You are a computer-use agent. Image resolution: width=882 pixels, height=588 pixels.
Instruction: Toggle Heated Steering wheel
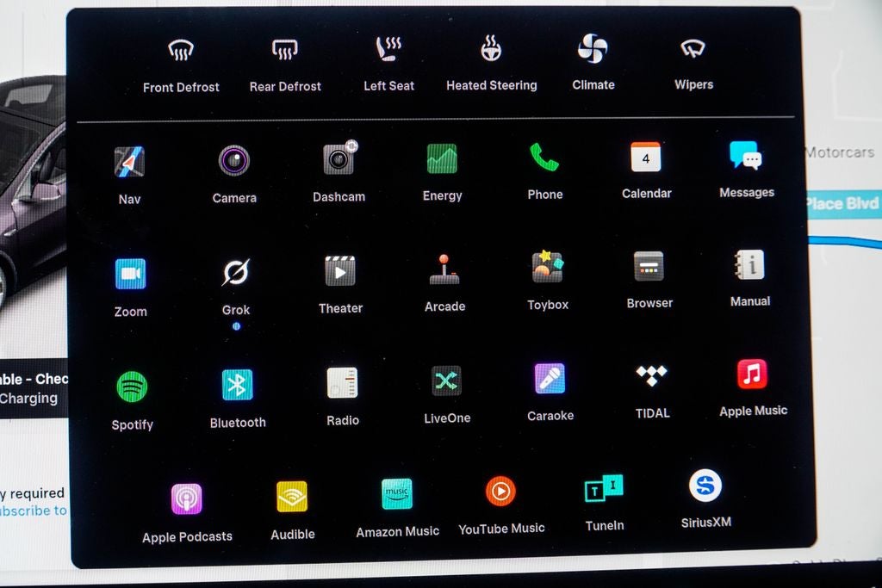click(491, 49)
